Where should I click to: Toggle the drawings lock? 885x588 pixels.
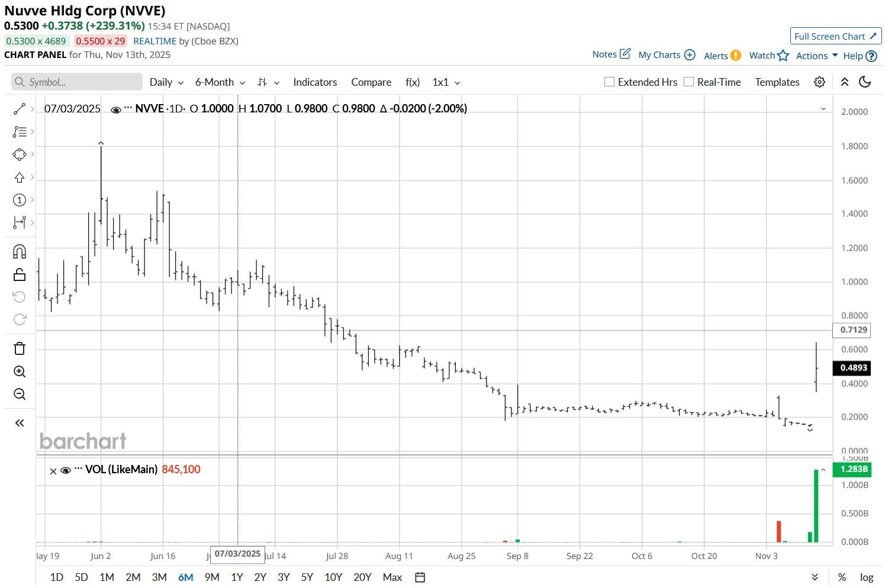pyautogui.click(x=19, y=274)
